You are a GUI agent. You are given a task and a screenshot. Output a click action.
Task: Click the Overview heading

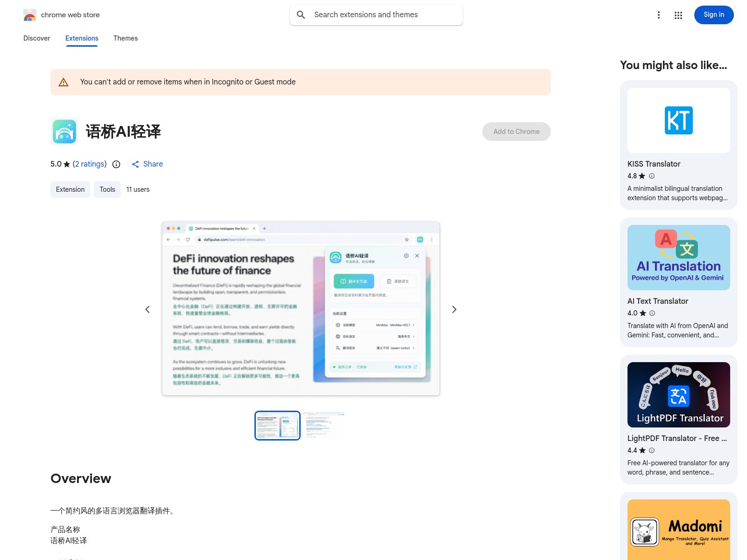pyautogui.click(x=81, y=478)
